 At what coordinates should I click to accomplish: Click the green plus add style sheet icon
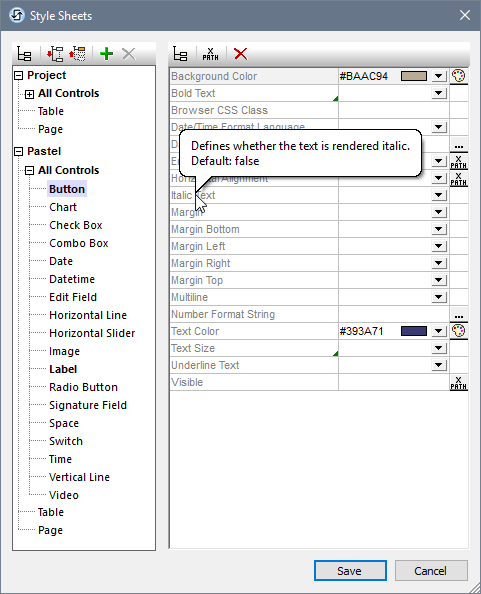(106, 54)
